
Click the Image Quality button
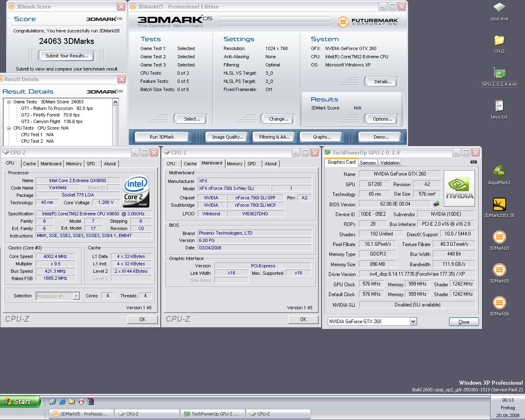[x=227, y=137]
